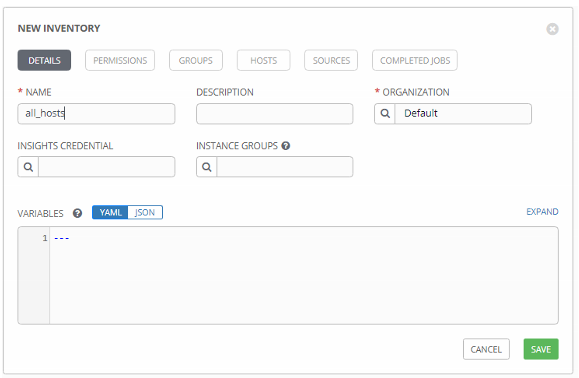Screen dimensions: 579x378
Task: Show help tooltip for Instance Groups
Action: point(285,146)
